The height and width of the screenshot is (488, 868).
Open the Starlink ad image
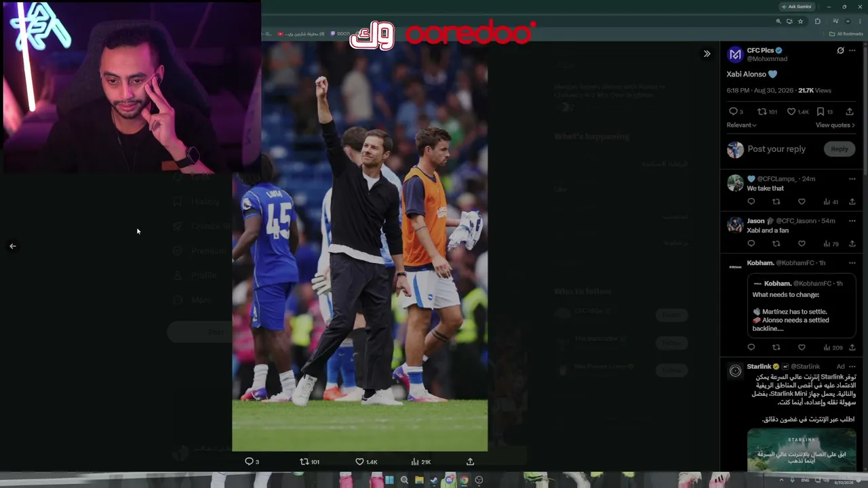click(802, 450)
